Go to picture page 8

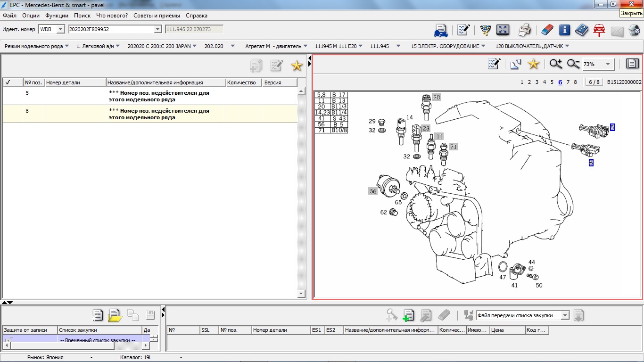pyautogui.click(x=576, y=82)
